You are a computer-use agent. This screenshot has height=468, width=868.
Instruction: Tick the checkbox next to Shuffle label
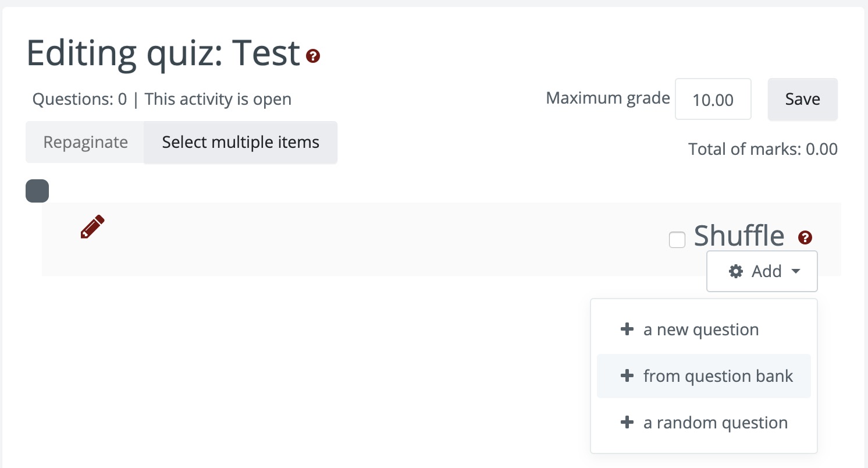pos(677,239)
